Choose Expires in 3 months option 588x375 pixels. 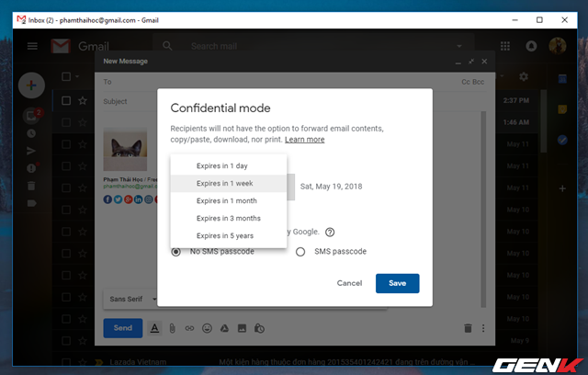coord(229,218)
